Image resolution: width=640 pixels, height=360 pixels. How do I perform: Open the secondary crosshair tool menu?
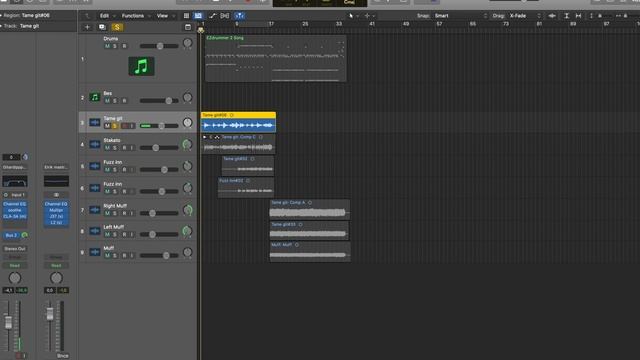[370, 16]
